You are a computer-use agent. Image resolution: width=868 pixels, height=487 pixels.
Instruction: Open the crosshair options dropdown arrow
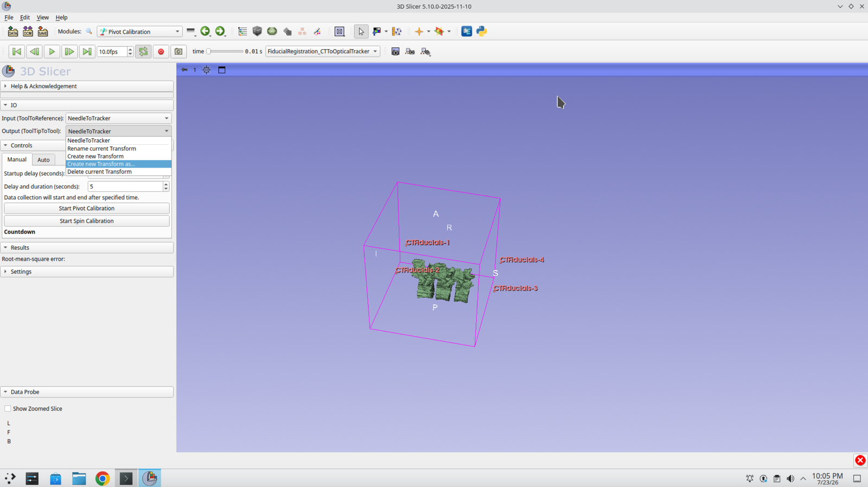429,31
